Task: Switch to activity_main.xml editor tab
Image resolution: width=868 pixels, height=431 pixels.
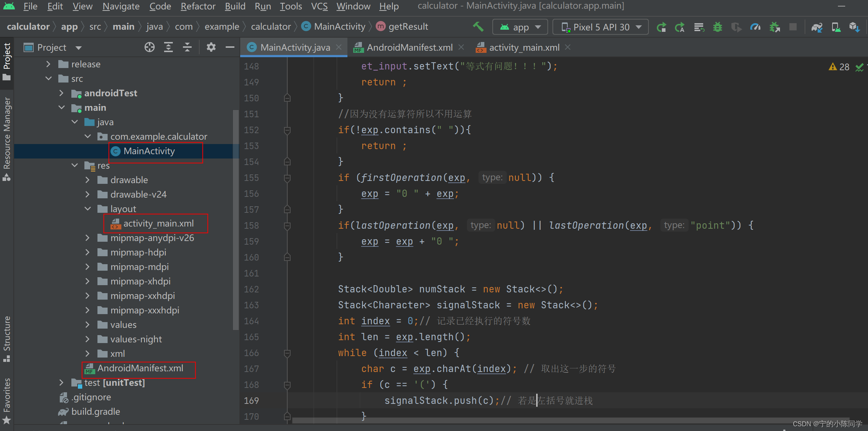Action: [x=524, y=47]
